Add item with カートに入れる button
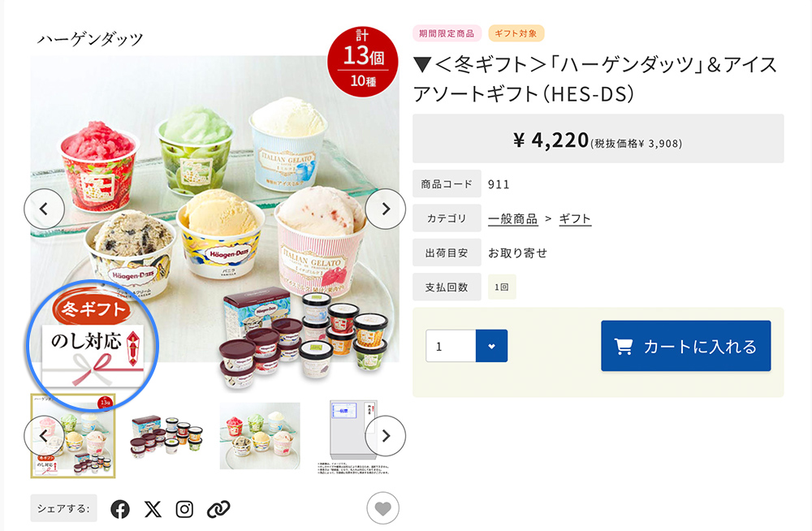This screenshot has height=531, width=812. click(x=685, y=346)
